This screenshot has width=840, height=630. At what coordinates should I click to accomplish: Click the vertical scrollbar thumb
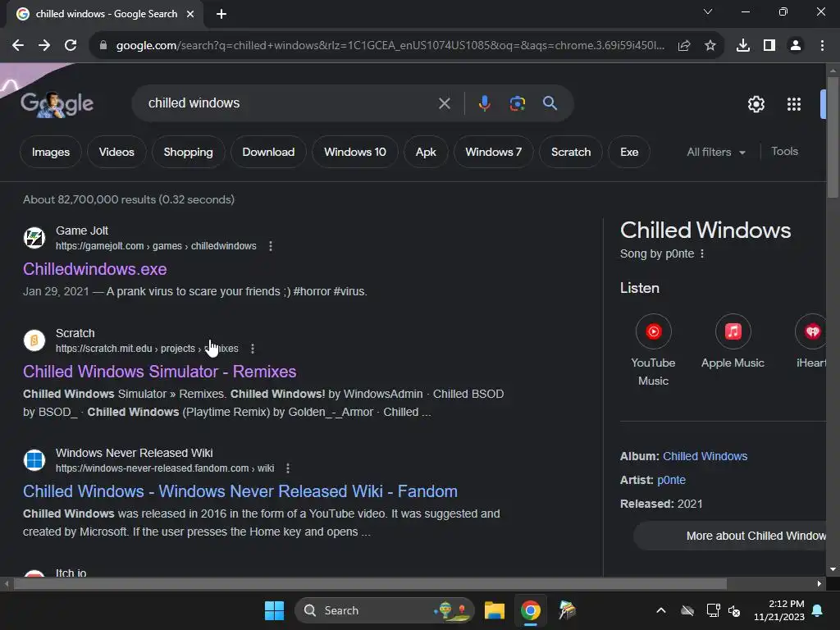(833, 137)
